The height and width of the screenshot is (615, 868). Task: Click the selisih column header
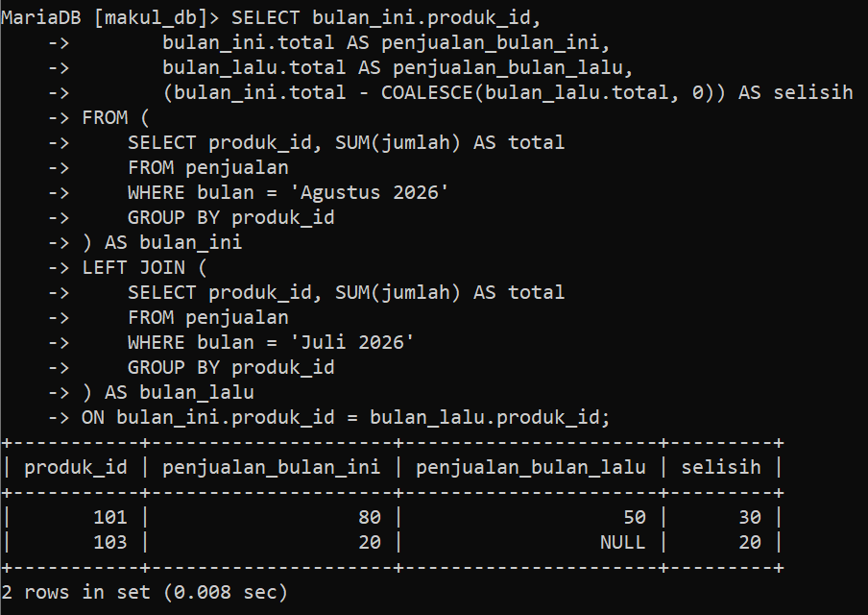coord(721,468)
